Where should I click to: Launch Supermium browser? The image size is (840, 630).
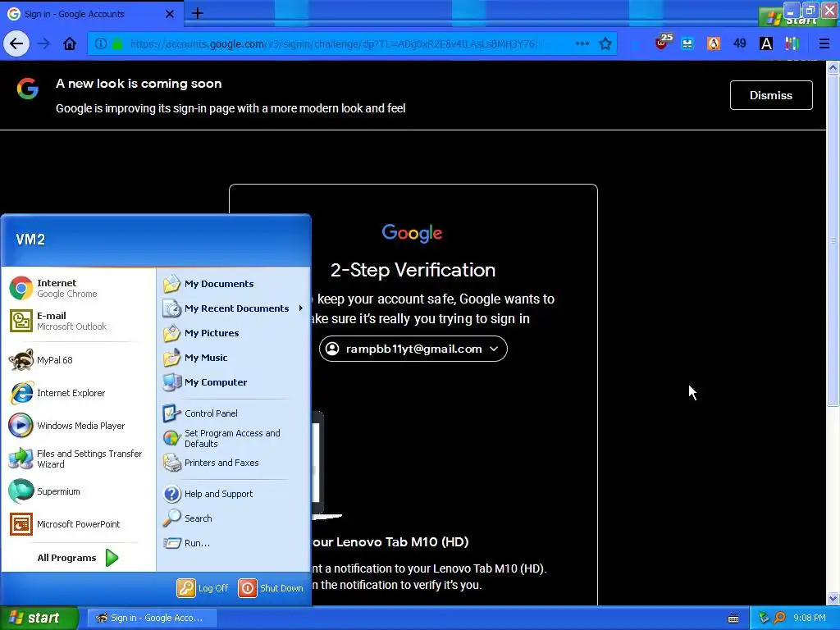coord(78,491)
